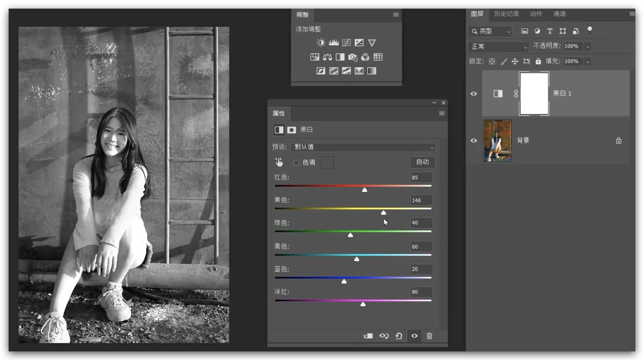
Task: Click the 红色 value input field
Action: pyautogui.click(x=421, y=177)
